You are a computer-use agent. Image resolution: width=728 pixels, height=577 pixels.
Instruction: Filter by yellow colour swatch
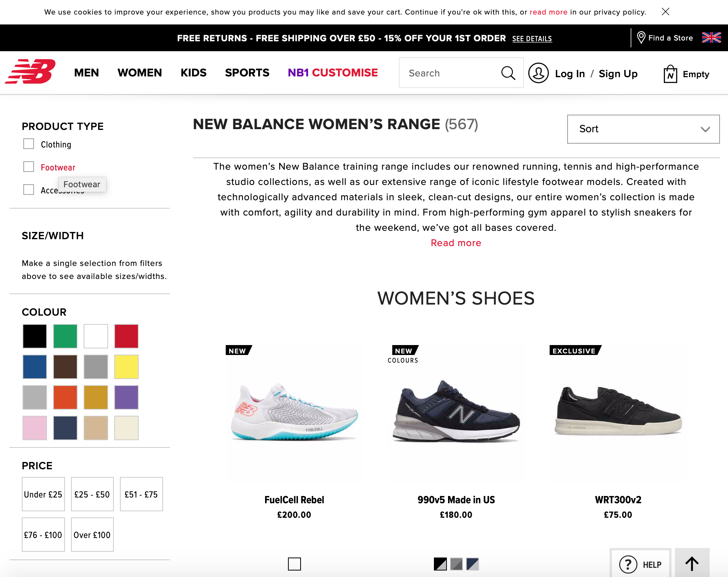(126, 367)
